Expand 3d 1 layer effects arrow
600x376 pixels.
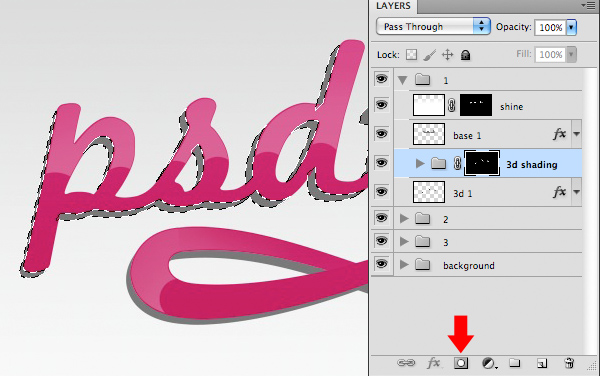click(x=576, y=192)
